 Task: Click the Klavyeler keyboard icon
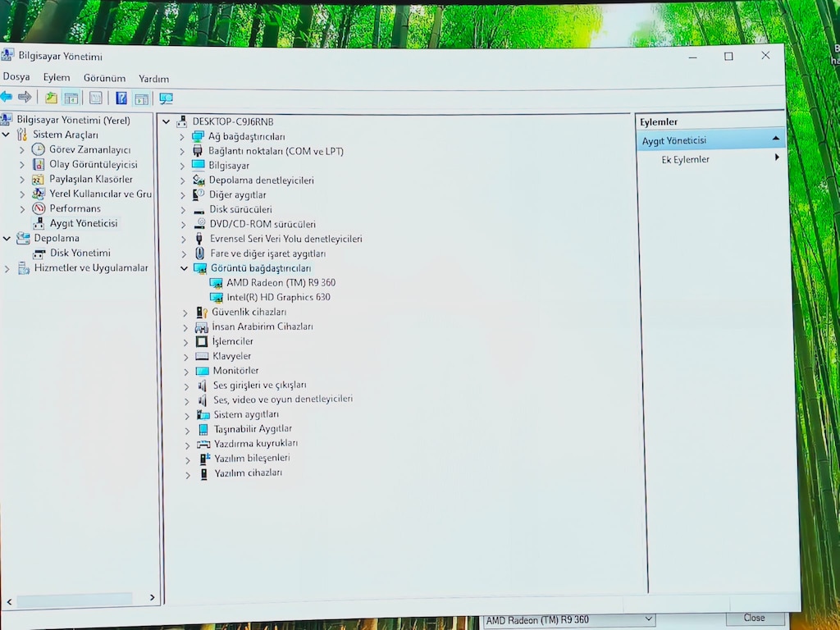(x=202, y=356)
